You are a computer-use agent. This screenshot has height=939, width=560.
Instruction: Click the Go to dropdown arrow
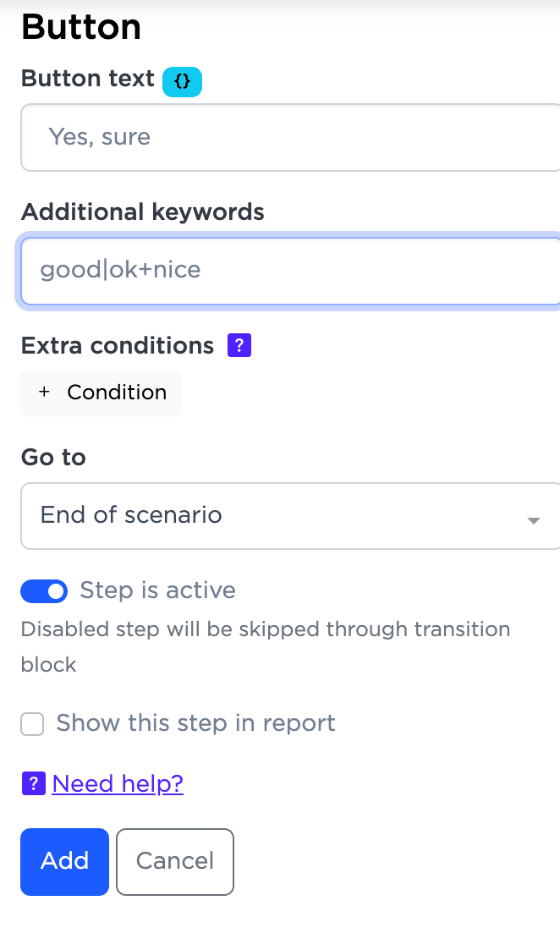pyautogui.click(x=533, y=520)
